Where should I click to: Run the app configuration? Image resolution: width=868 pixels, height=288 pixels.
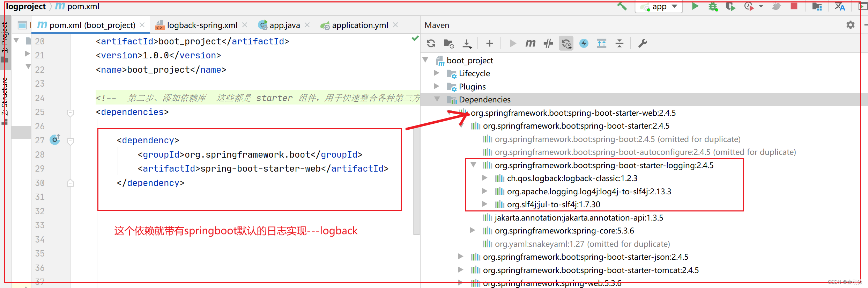tap(695, 6)
